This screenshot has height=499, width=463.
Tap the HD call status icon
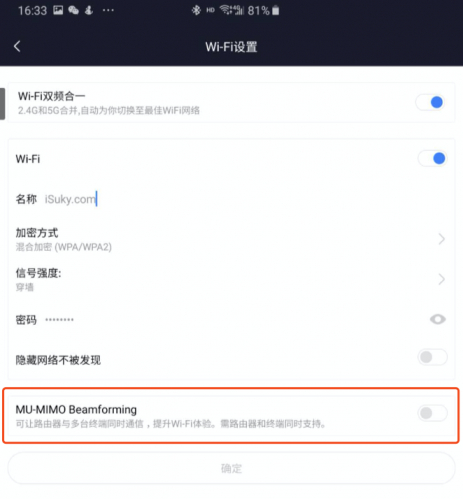click(210, 10)
